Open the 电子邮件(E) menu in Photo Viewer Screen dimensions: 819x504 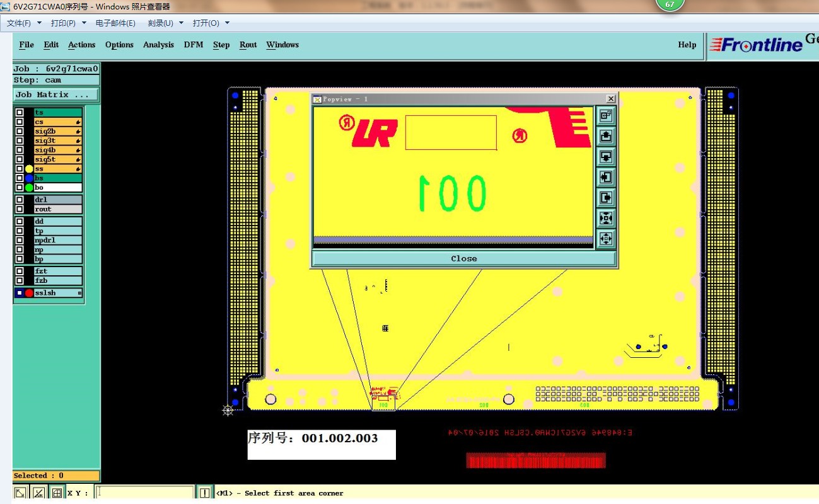click(115, 23)
